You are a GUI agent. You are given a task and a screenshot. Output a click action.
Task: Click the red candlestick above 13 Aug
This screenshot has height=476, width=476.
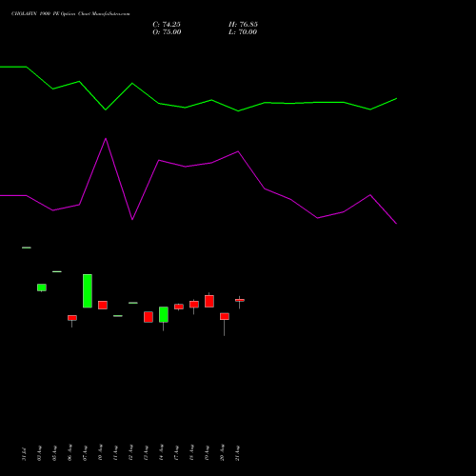[x=149, y=317]
